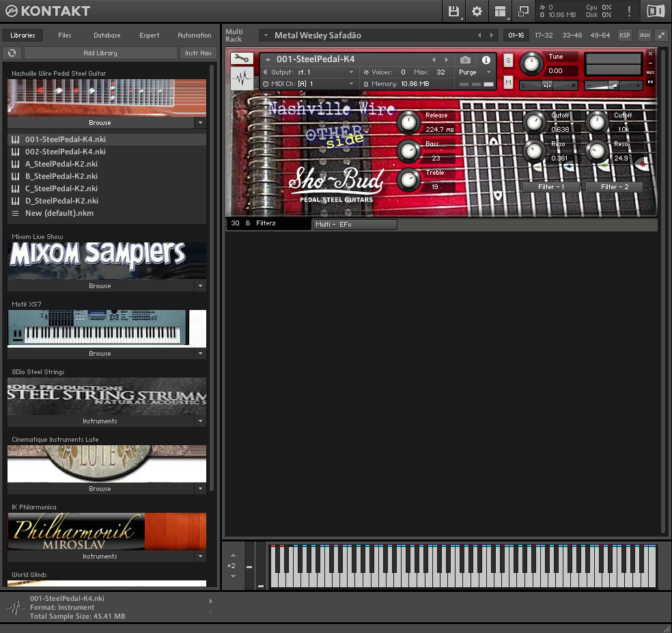Screen dimensions: 672x633
Task: Click the 001-SteelPedal-K4.nki file icon
Action: [16, 139]
